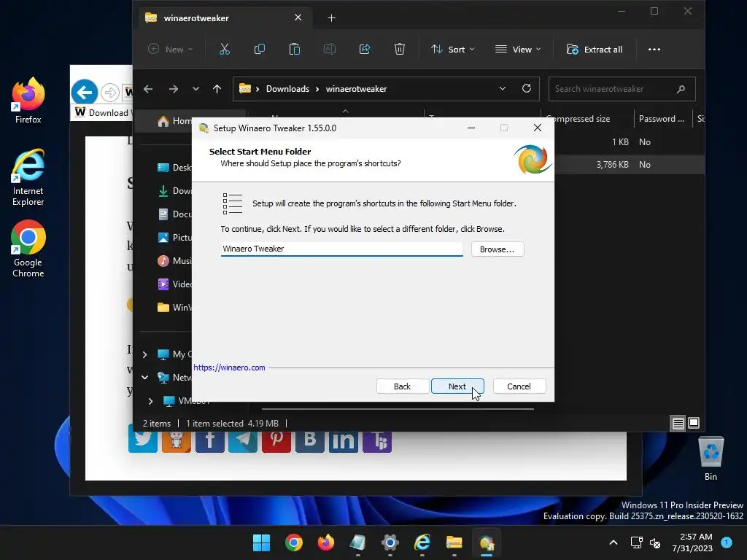The image size is (747, 560).
Task: Click the Copy icon in Explorer toolbar
Action: coord(260,49)
